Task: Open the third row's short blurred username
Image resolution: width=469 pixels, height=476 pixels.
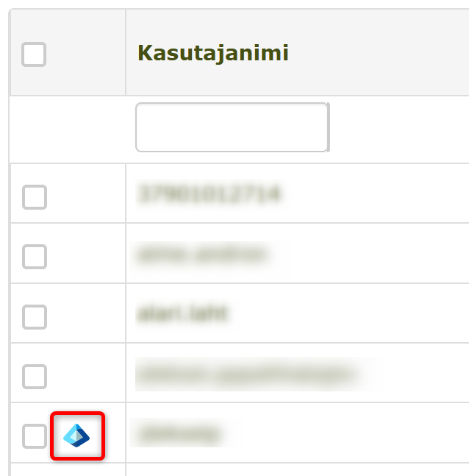Action: tap(182, 313)
